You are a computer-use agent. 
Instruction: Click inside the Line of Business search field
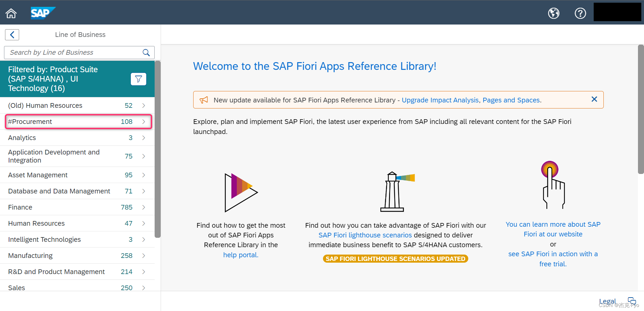coord(74,52)
